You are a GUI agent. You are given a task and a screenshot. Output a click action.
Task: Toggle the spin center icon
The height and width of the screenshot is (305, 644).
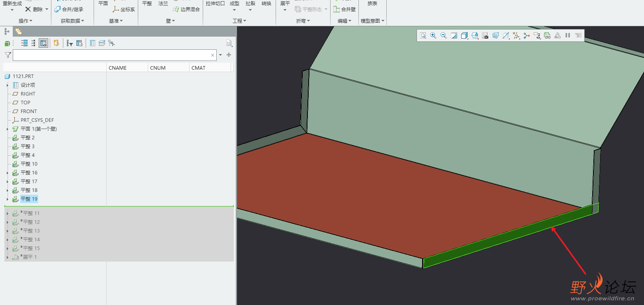coord(527,35)
